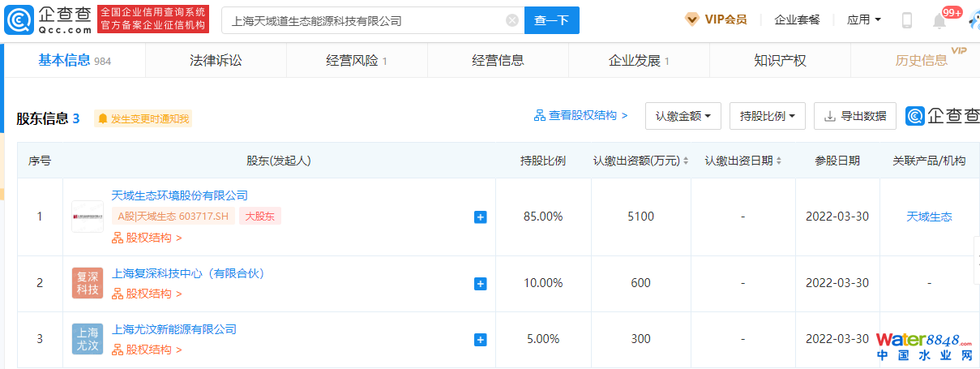Click the 天域生态环境 company logo thumbnail
The image size is (980, 369).
(88, 217)
